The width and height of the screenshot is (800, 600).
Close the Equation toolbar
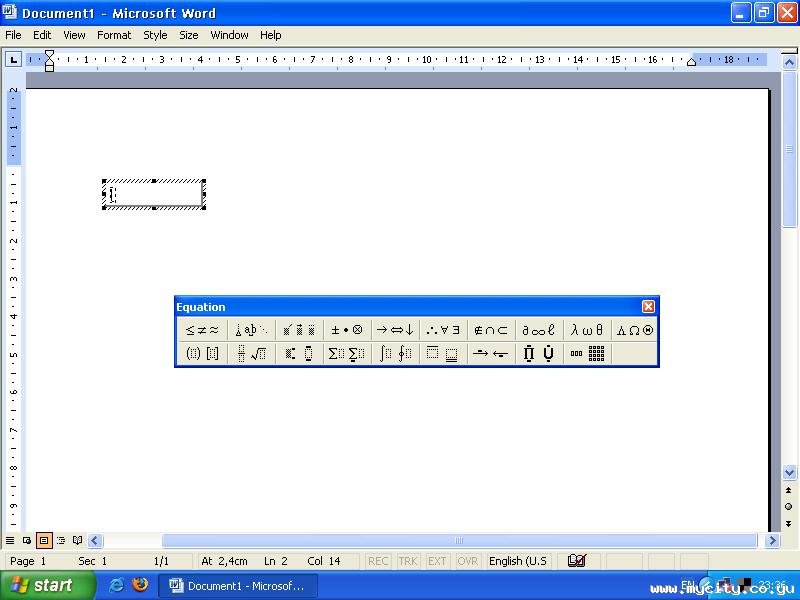(x=648, y=307)
